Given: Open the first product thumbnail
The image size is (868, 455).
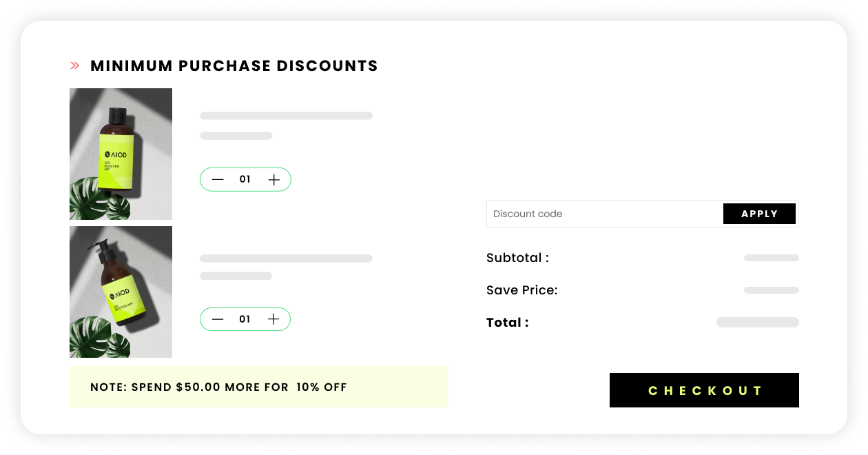Looking at the screenshot, I should pos(121,154).
